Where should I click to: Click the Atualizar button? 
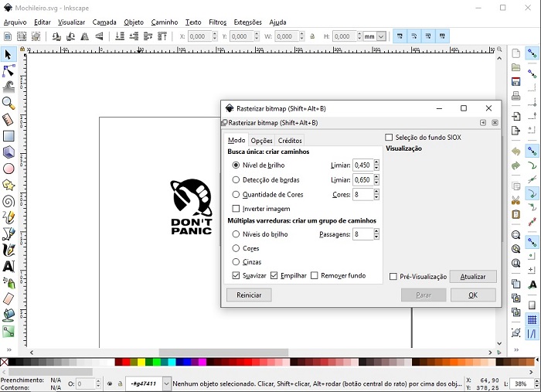click(x=473, y=276)
